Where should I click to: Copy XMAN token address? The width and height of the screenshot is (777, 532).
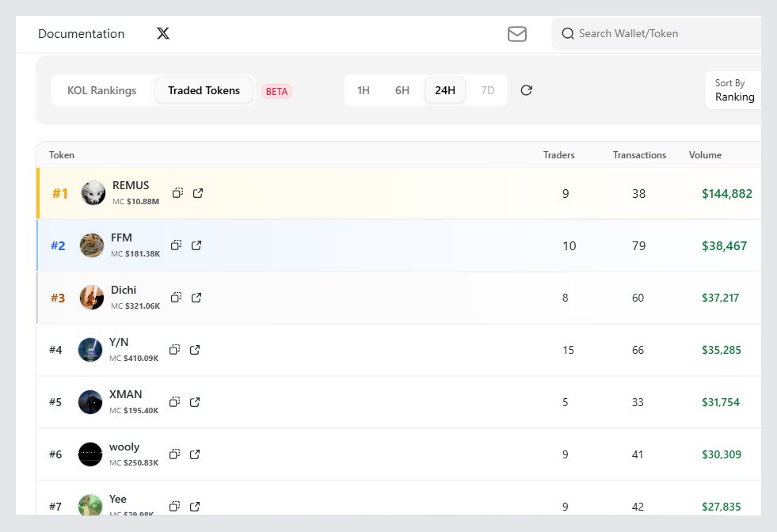(x=174, y=401)
